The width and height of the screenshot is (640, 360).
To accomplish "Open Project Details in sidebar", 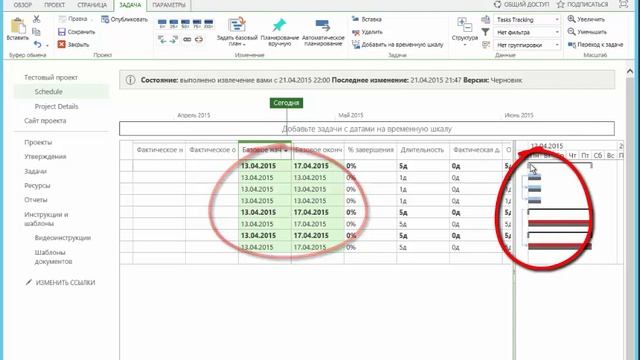I will click(x=56, y=106).
